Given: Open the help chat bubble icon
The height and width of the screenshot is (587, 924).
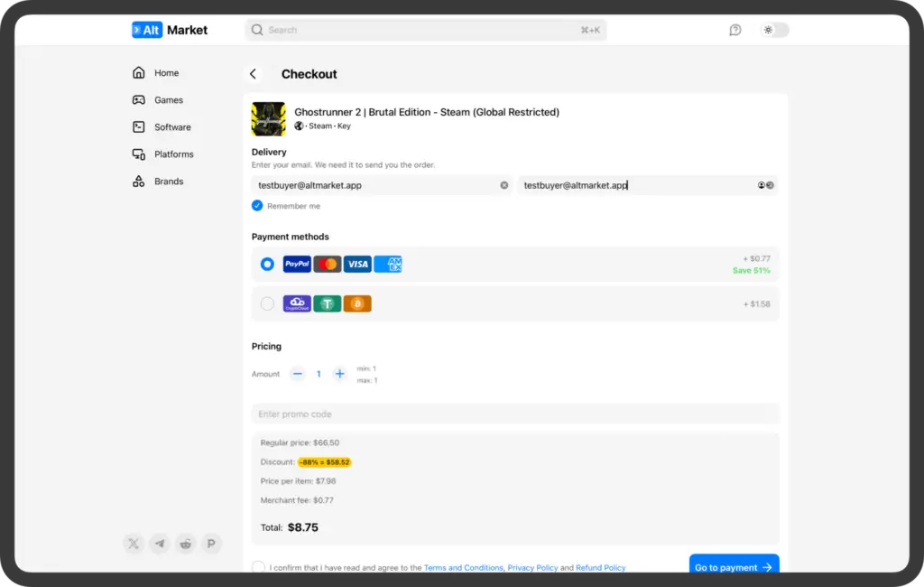Looking at the screenshot, I should point(735,30).
